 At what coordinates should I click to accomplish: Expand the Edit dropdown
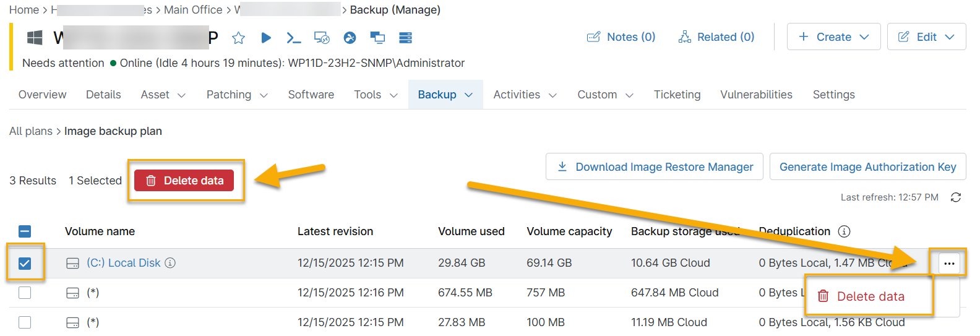(926, 37)
